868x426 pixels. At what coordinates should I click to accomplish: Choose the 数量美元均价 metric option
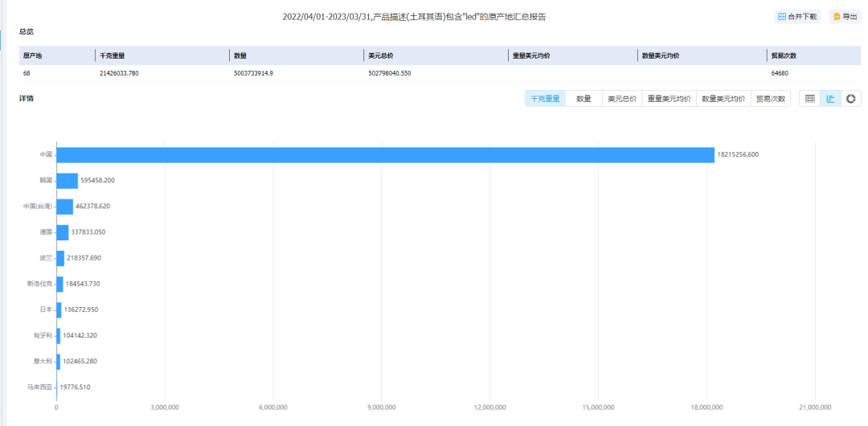(x=723, y=99)
